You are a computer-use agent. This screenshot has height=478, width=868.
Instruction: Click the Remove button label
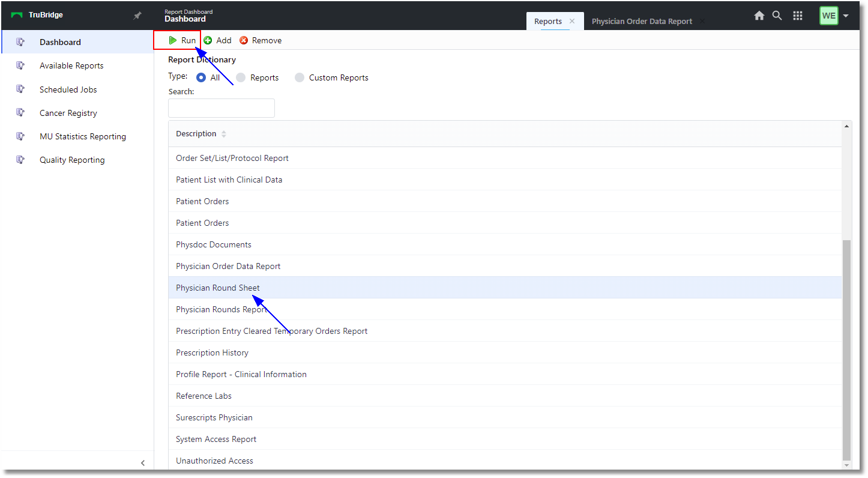267,40
